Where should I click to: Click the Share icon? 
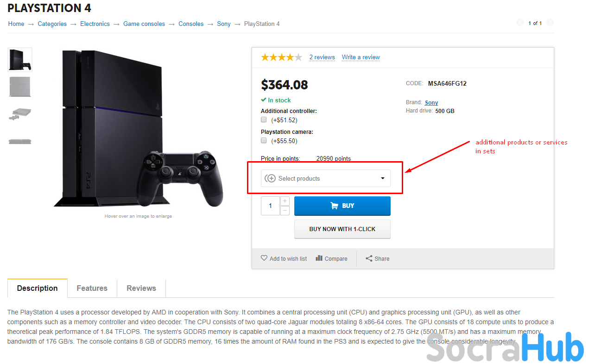tap(369, 258)
